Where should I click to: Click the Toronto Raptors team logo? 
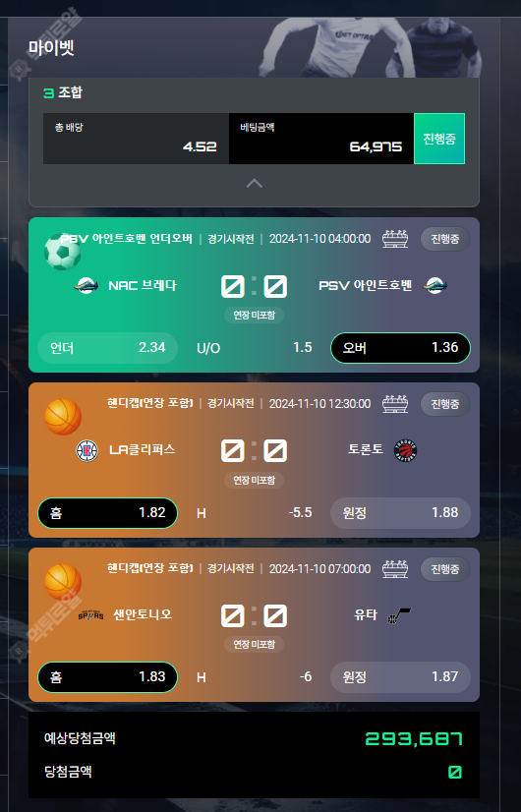pos(406,450)
